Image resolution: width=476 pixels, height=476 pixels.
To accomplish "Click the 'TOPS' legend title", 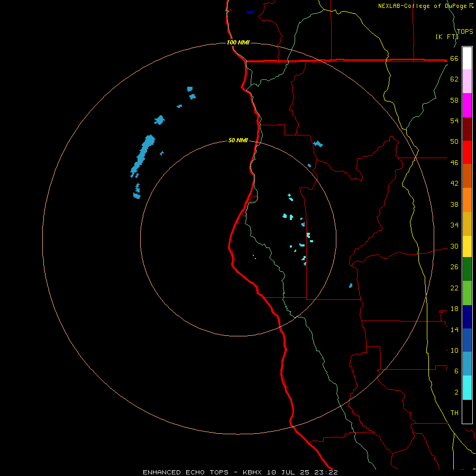I will coord(465,32).
